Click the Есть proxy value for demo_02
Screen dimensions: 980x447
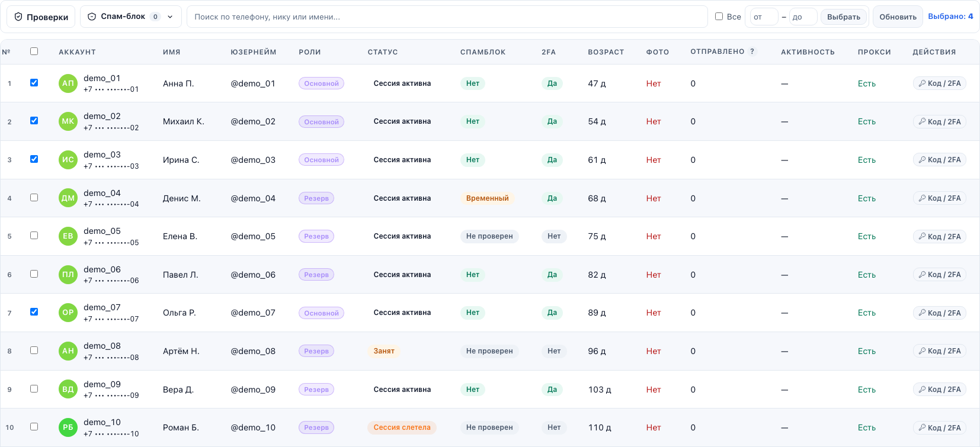pyautogui.click(x=867, y=121)
